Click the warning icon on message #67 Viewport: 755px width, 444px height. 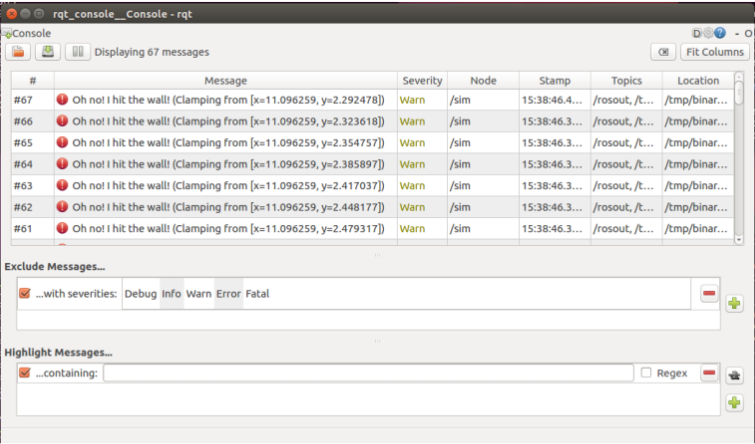click(62, 99)
